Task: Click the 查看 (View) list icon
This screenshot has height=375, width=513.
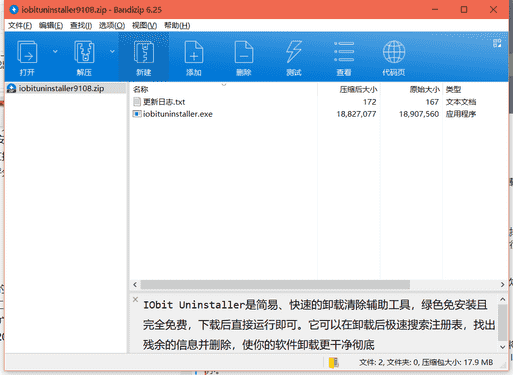Action: [x=344, y=52]
